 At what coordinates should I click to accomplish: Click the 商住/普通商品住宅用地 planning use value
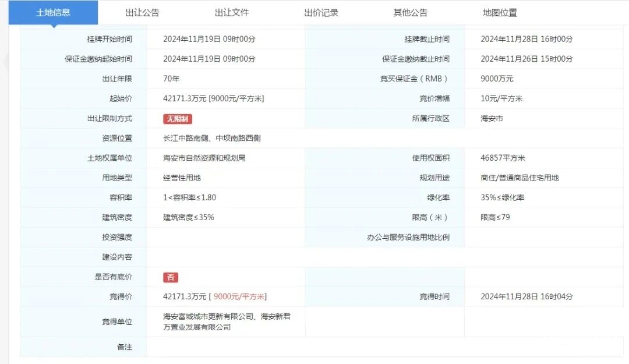click(520, 178)
